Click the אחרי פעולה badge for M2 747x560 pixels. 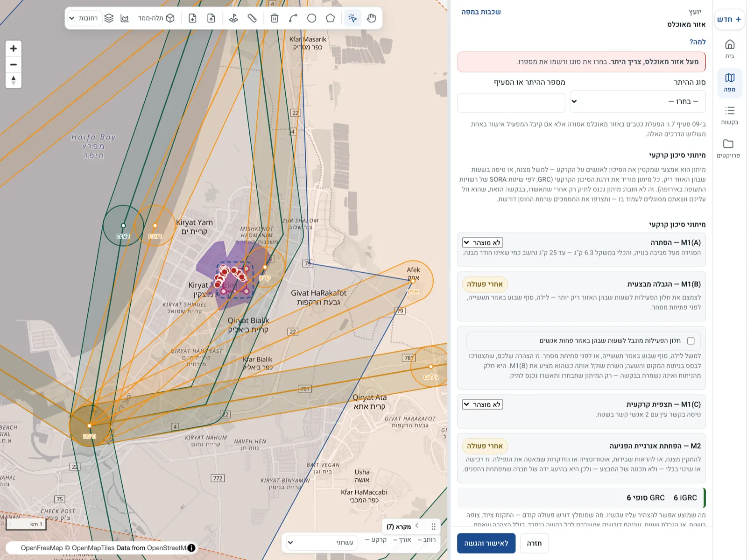485,446
